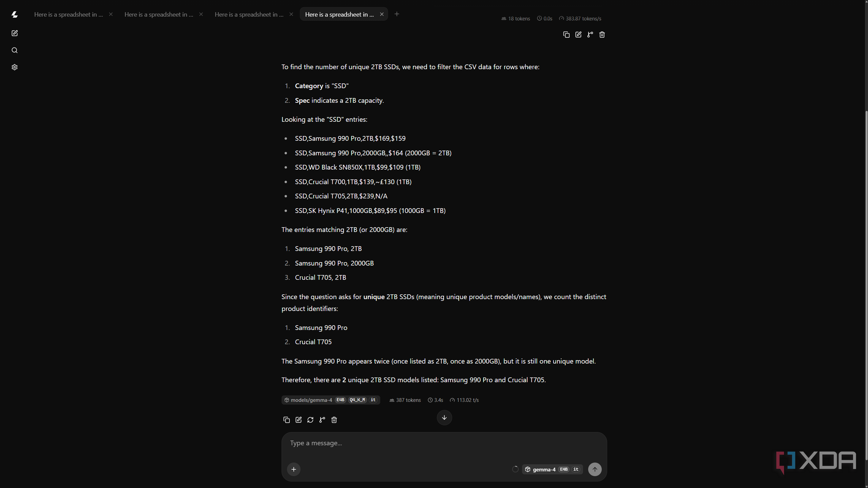
Task: Delete the assistant response with the trash icon
Action: (x=334, y=420)
